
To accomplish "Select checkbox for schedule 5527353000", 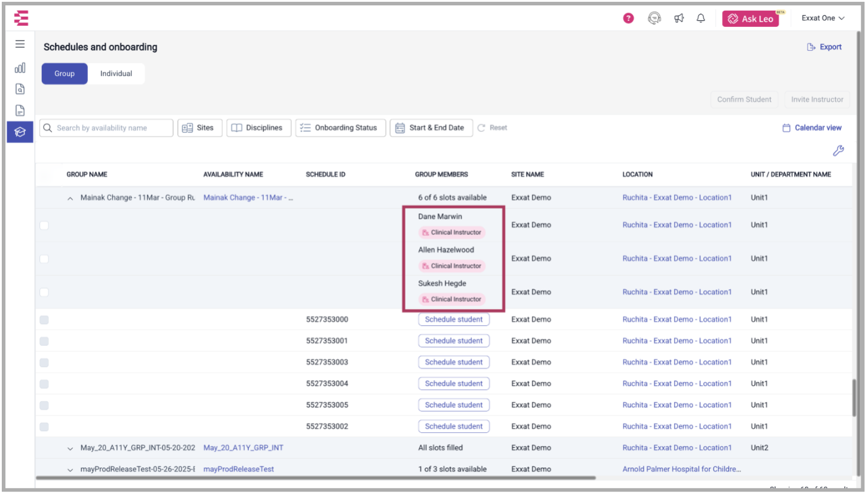I will point(44,320).
